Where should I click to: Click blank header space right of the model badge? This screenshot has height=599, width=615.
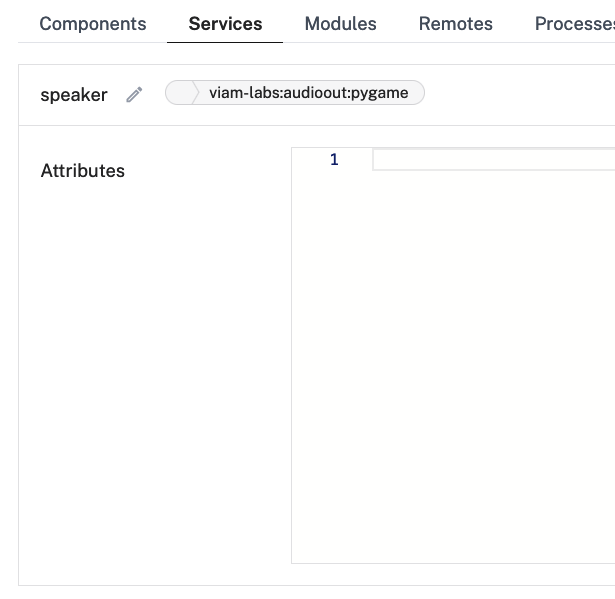tap(520, 94)
